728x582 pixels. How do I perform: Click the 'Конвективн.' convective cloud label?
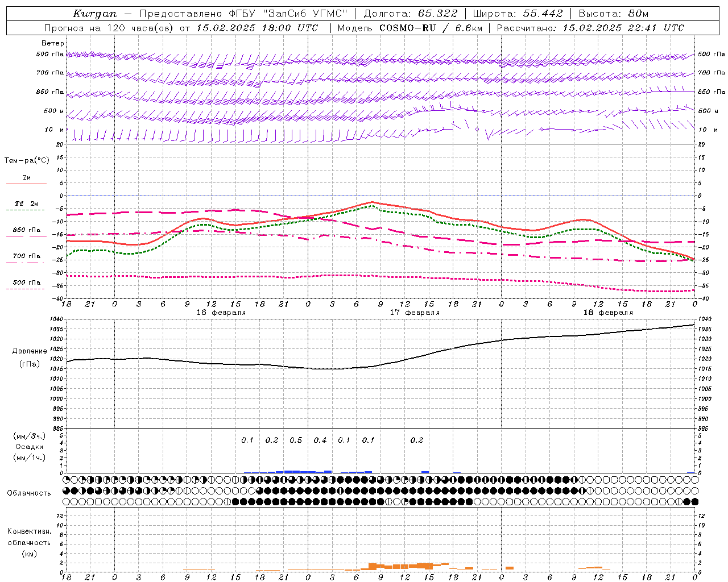pyautogui.click(x=30, y=531)
